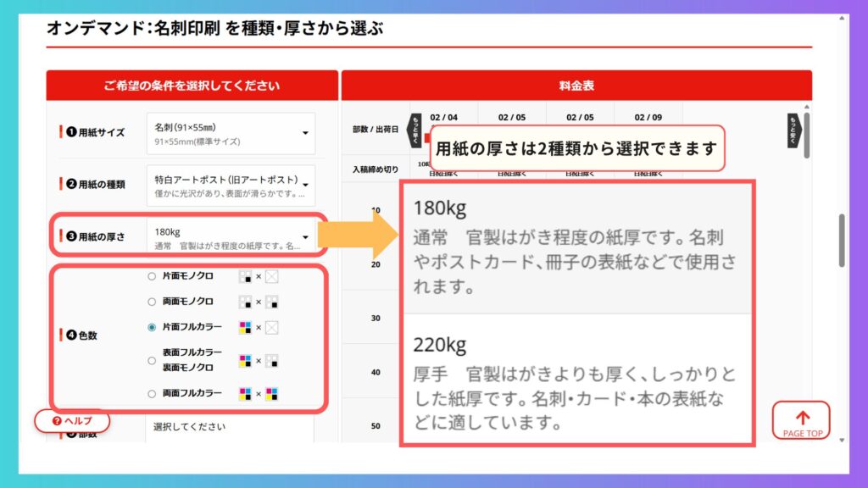Viewport: 868px width, 488px height.
Task: Click the monochrome icon beside 片面モノクロ
Action: pos(246,276)
